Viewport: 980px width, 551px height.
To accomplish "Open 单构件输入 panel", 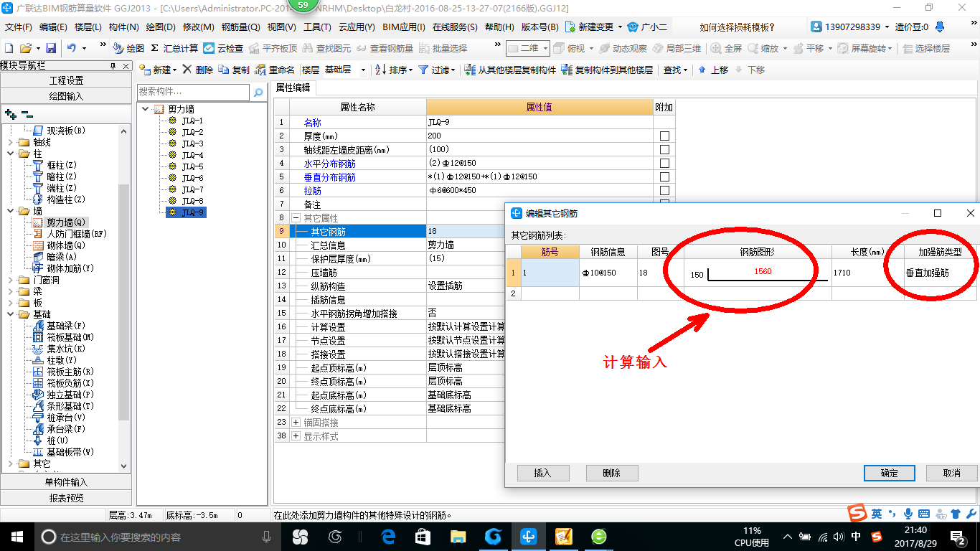I will click(x=66, y=482).
